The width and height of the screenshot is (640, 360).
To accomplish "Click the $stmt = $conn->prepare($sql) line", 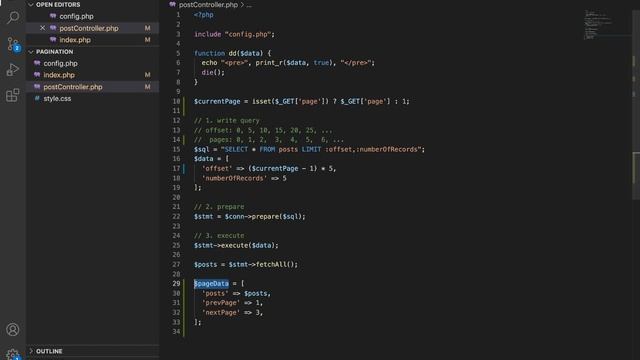I will tap(249, 216).
